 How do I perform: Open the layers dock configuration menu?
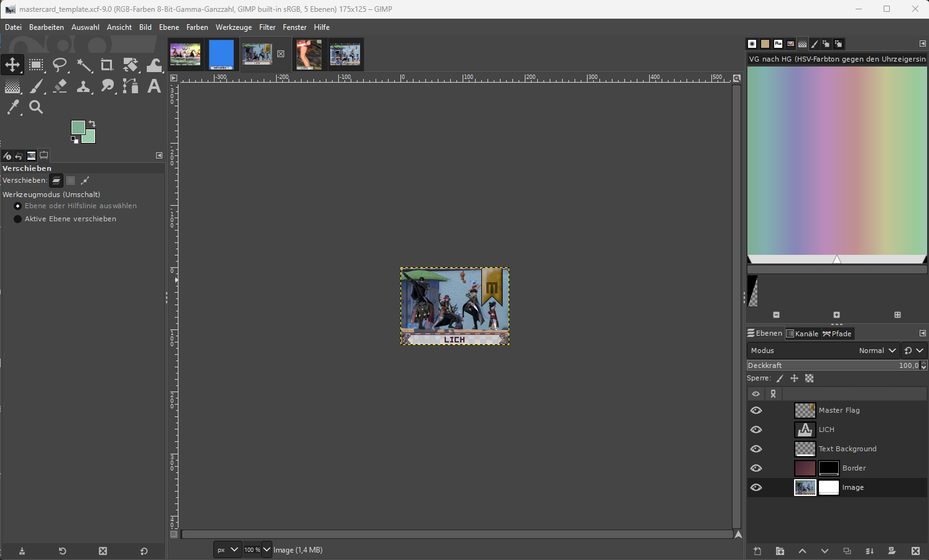tap(923, 333)
